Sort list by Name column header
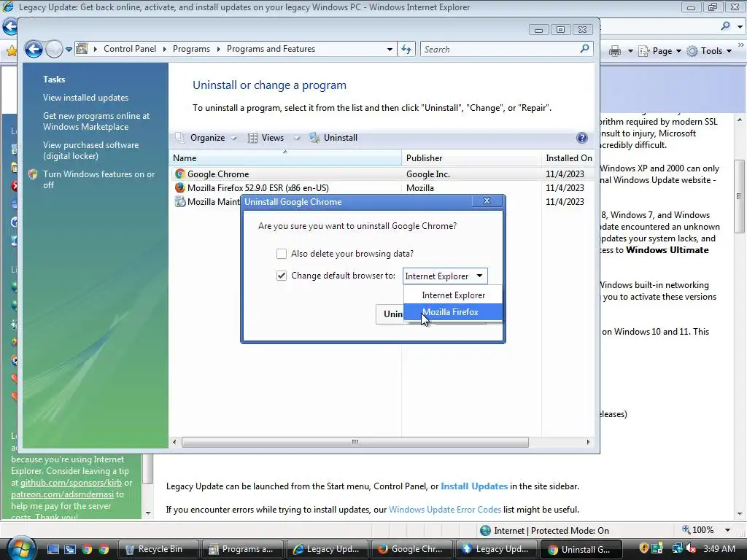The height and width of the screenshot is (560, 747). pyautogui.click(x=285, y=158)
